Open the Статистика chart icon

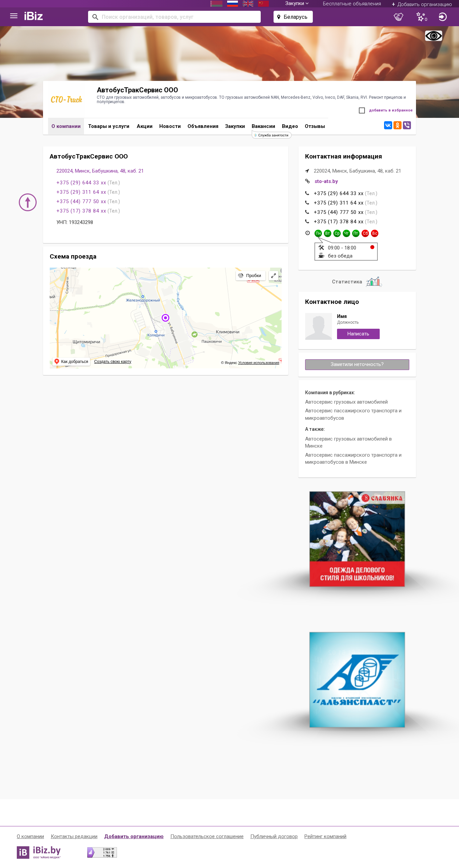pyautogui.click(x=374, y=282)
